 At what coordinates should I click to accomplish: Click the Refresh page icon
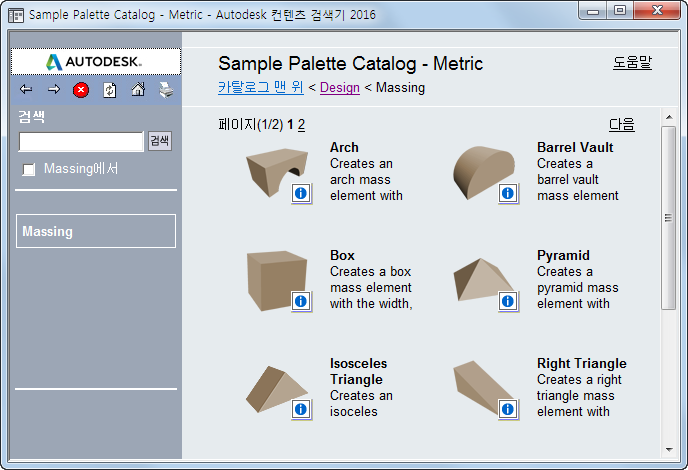click(x=110, y=90)
